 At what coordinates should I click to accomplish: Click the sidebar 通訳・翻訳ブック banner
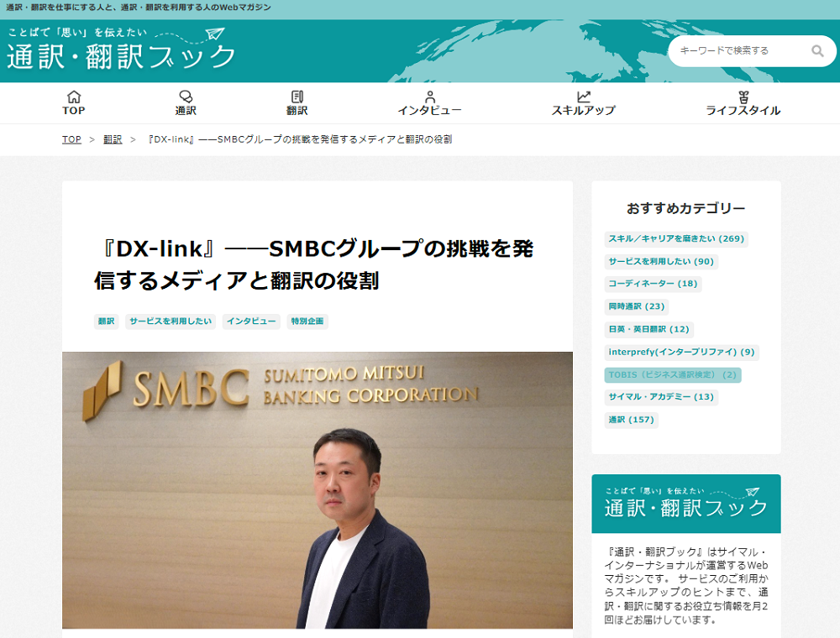[686, 504]
